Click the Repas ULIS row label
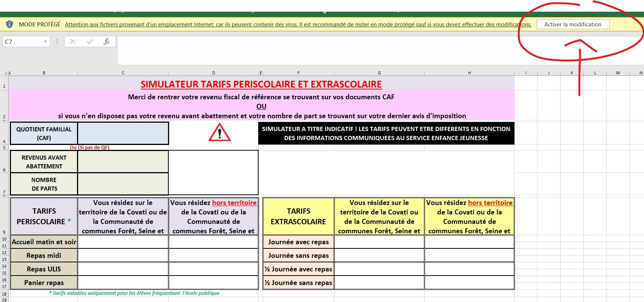Image resolution: width=644 pixels, height=302 pixels. coord(44,269)
